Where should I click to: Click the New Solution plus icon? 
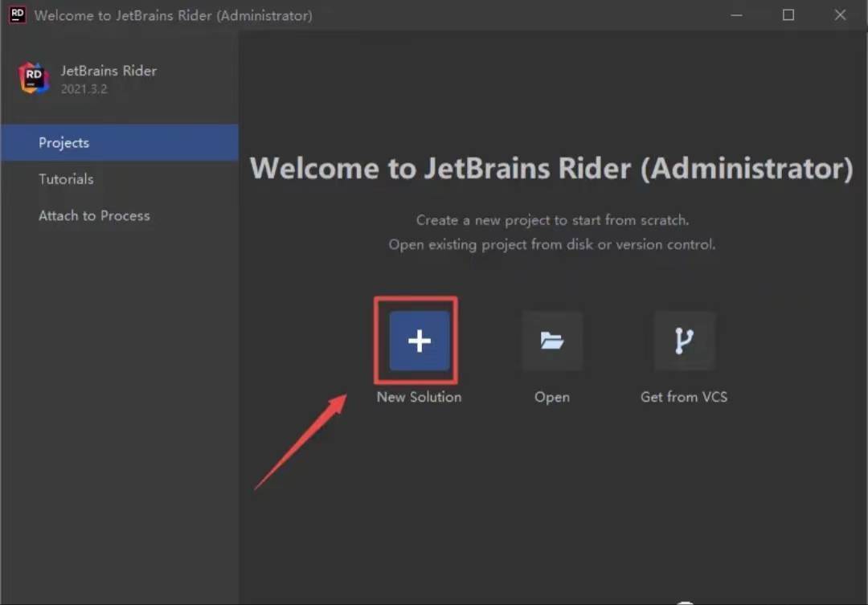point(419,341)
